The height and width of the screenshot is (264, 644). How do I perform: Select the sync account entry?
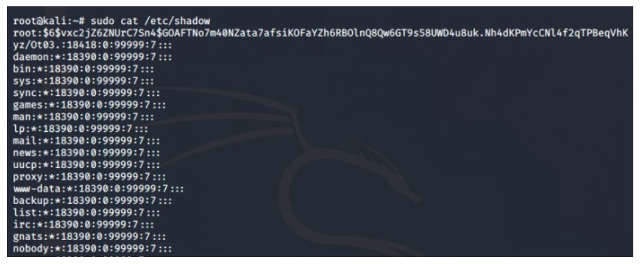(86, 93)
